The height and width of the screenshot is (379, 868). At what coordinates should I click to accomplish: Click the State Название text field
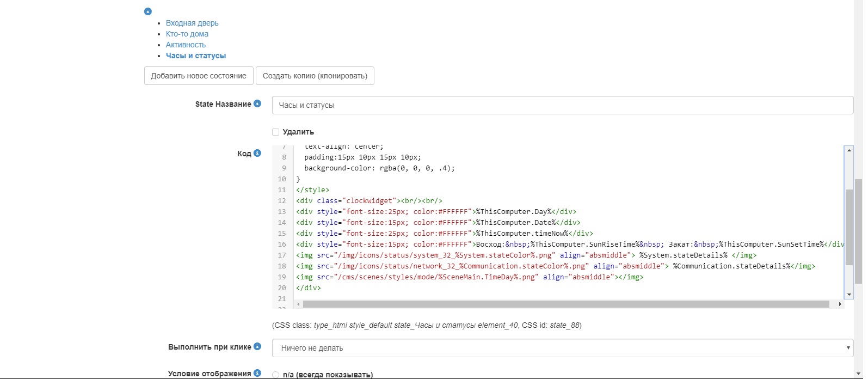[x=562, y=105]
